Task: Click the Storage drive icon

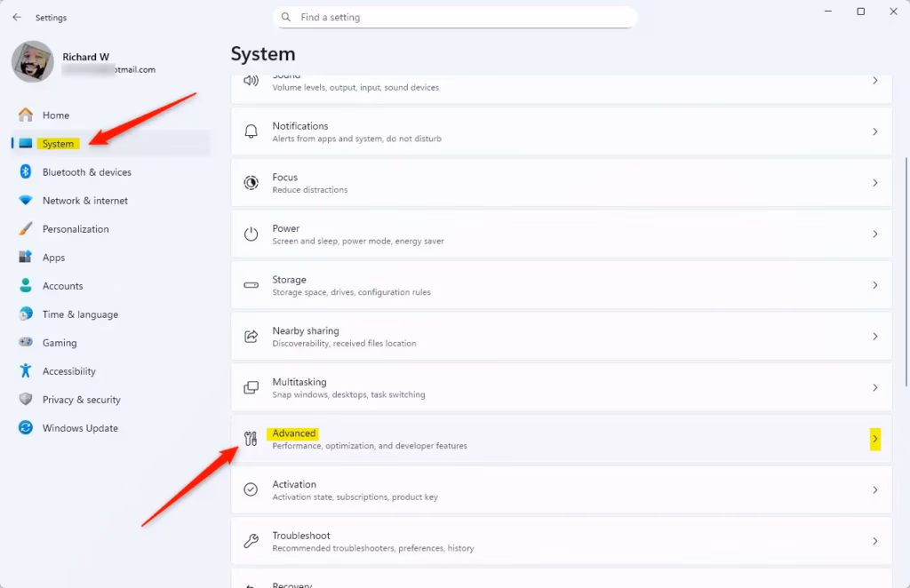Action: (251, 285)
